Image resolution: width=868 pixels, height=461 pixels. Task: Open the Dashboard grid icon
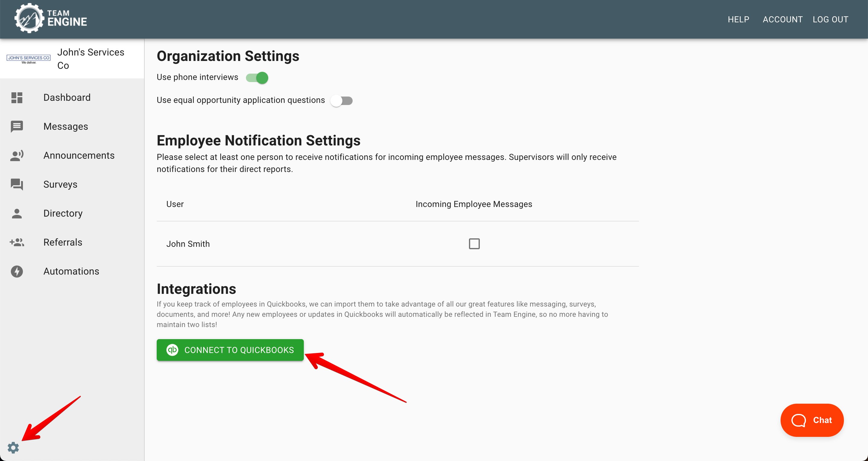pos(17,97)
